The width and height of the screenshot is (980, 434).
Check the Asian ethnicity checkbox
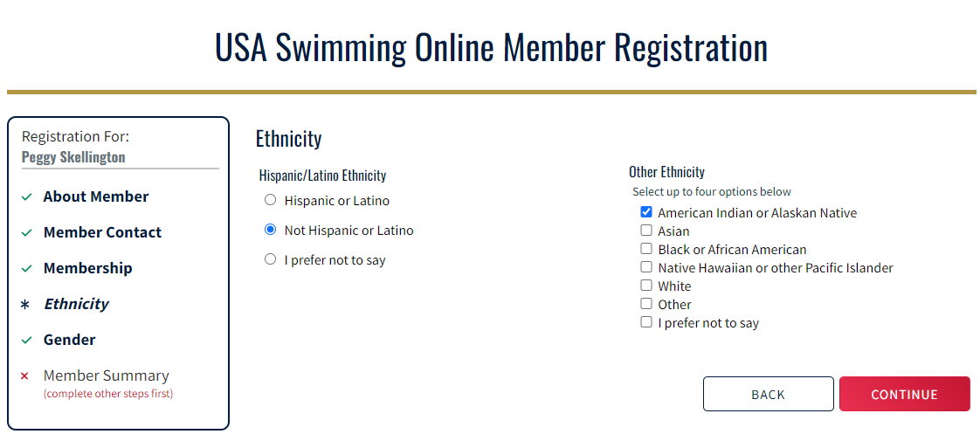click(646, 231)
